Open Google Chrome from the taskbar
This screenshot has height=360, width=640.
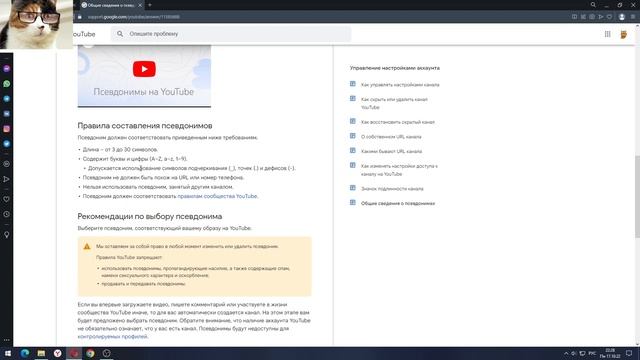coord(90,353)
